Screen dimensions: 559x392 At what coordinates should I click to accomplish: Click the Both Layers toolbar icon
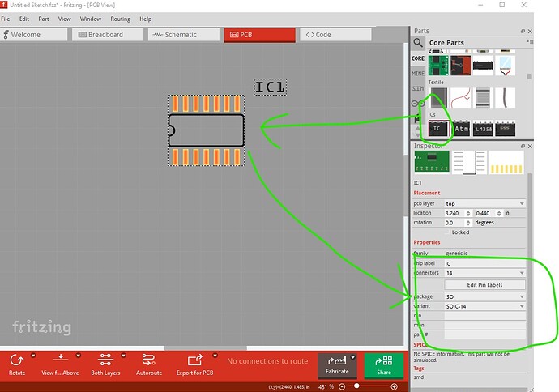click(x=105, y=360)
